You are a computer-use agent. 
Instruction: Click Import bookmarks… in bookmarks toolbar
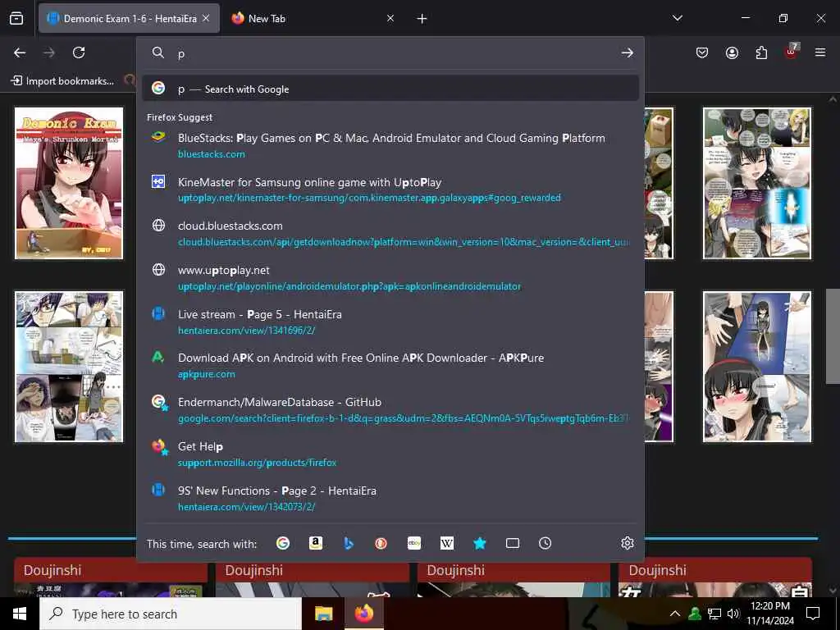63,81
